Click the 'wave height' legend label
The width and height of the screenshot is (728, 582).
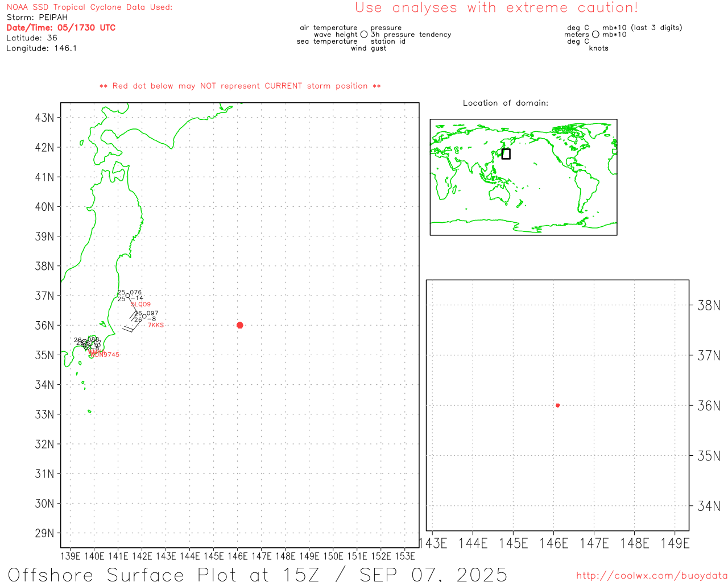336,35
